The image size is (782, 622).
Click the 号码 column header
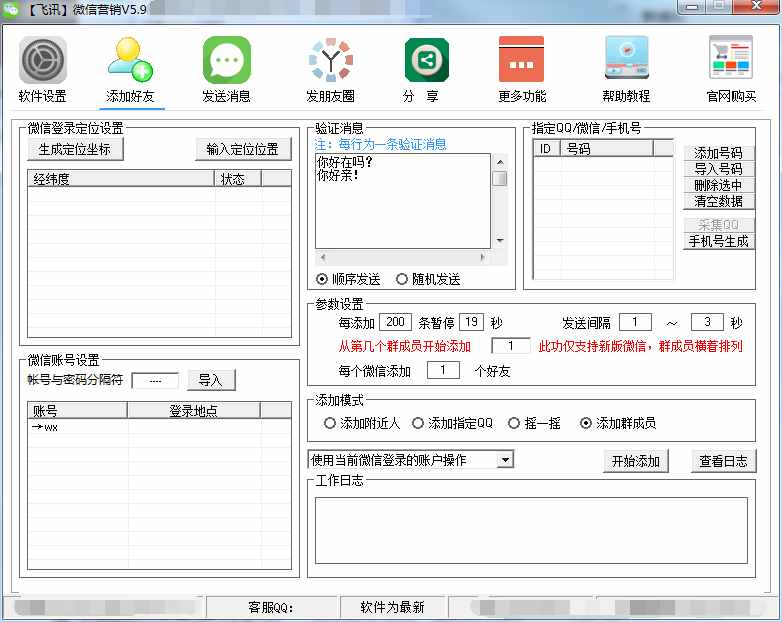pos(606,148)
